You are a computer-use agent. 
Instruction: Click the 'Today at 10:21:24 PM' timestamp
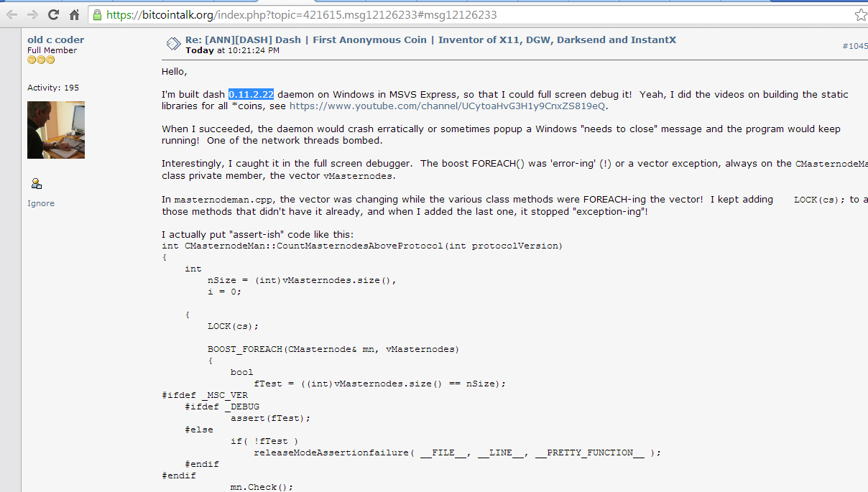coord(232,50)
